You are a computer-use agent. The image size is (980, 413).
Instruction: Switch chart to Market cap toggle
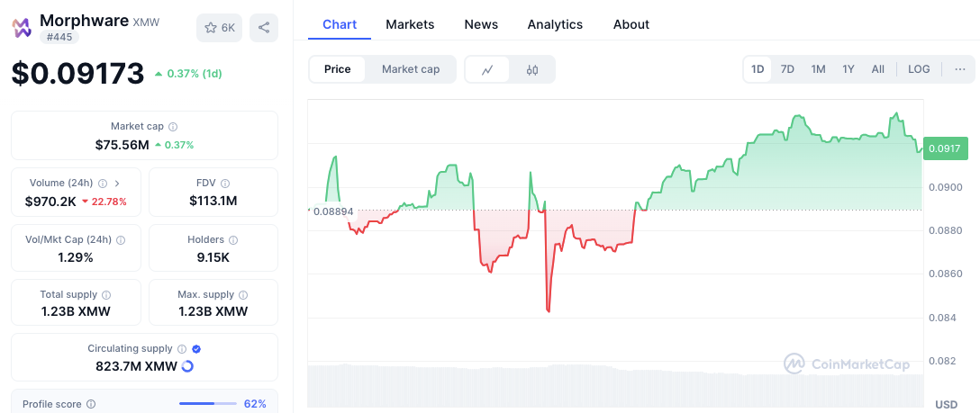[411, 69]
